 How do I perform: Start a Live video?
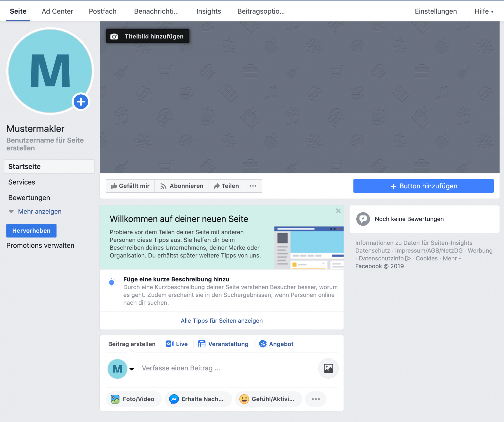(x=177, y=344)
